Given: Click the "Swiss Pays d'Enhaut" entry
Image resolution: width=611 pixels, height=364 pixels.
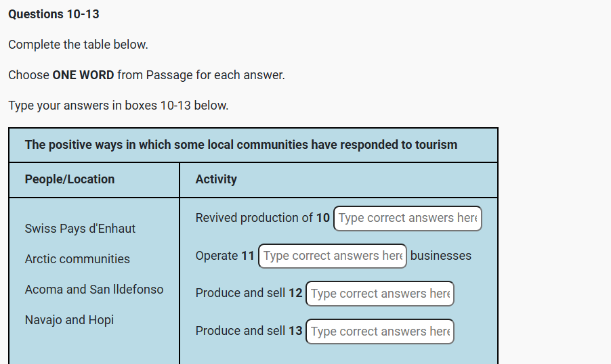Looking at the screenshot, I should coord(80,229).
